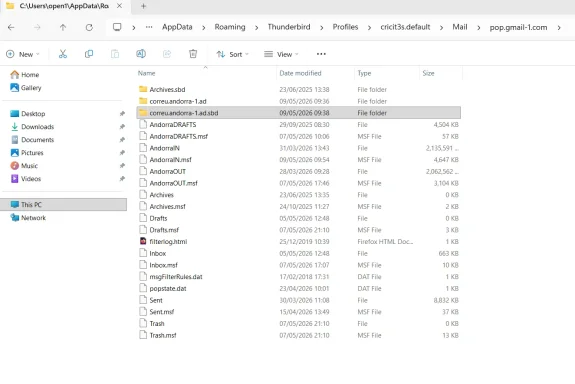The height and width of the screenshot is (384, 575).
Task: Navigate to Profiles in breadcrumb
Action: [x=345, y=27]
